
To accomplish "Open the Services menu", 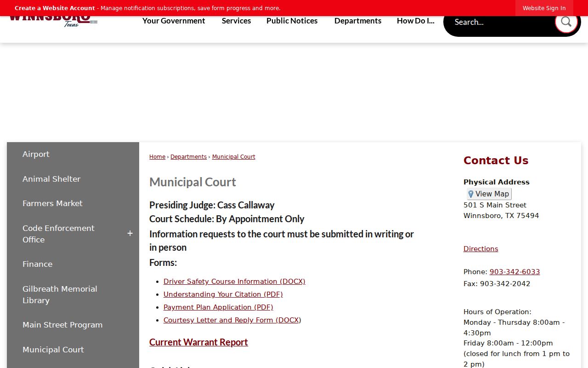I will pyautogui.click(x=236, y=21).
